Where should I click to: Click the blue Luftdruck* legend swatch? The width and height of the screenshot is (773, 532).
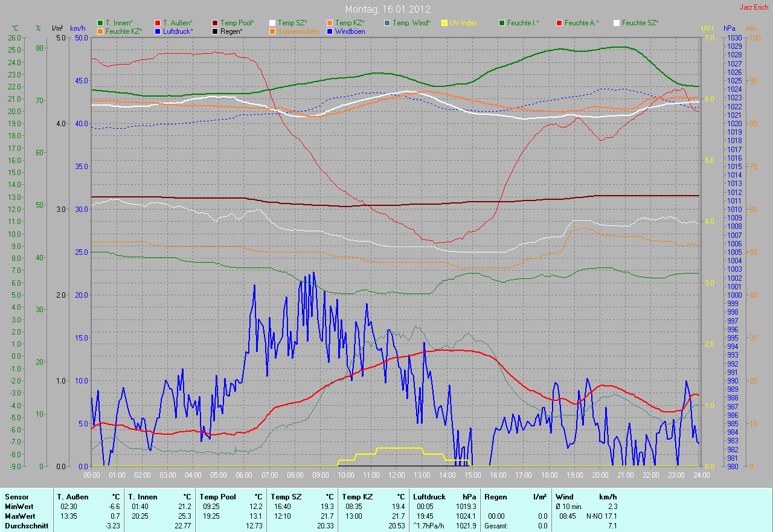click(x=158, y=31)
